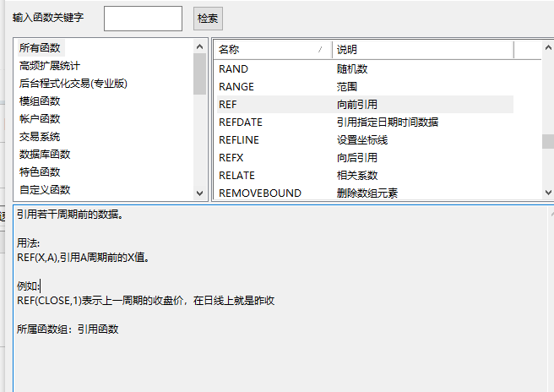Screen dimensions: 554x392
Task: Select 数据库函数 category
Action: pos(45,154)
